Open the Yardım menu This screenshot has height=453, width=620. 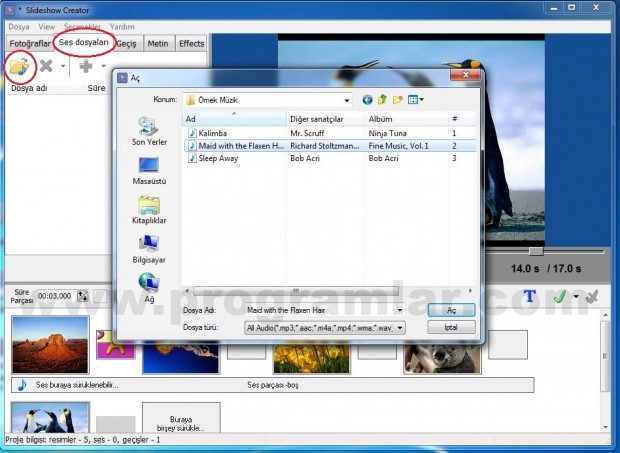(x=122, y=27)
